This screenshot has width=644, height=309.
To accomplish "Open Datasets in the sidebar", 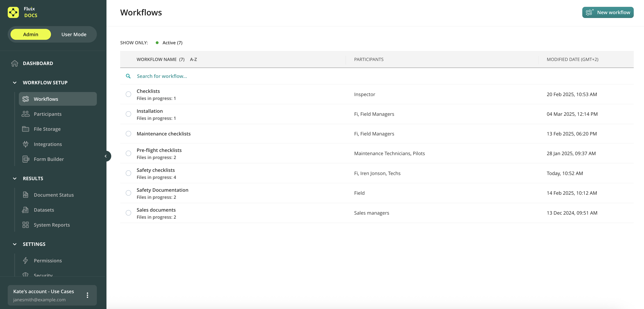I will (44, 210).
